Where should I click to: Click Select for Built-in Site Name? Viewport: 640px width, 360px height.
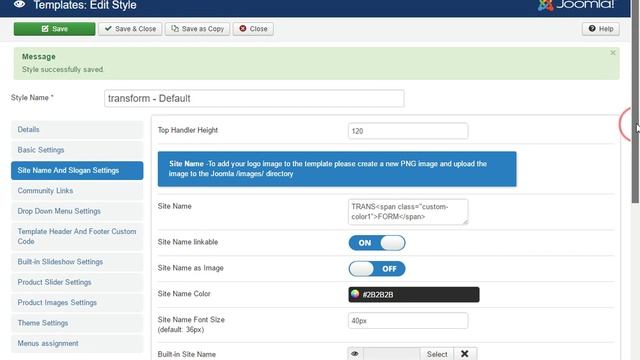pyautogui.click(x=437, y=354)
